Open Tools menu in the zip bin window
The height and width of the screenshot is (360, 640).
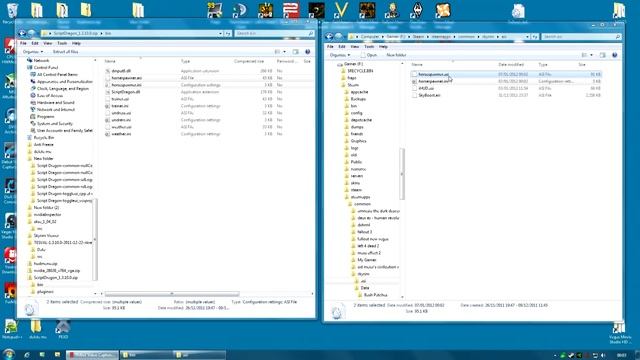tap(62, 43)
